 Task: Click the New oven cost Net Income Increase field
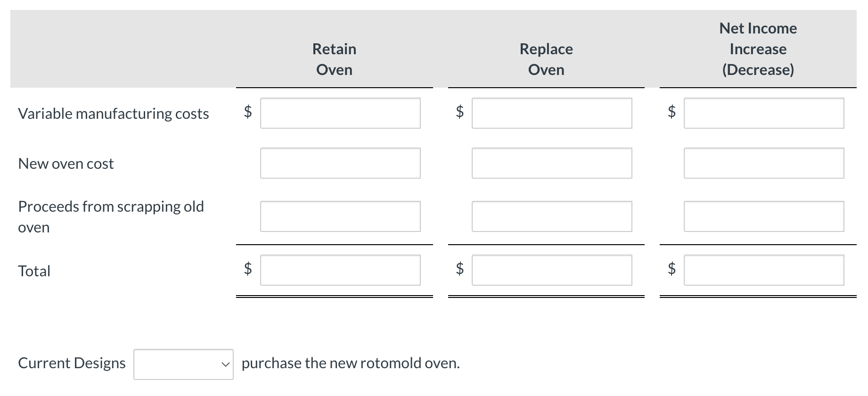[x=763, y=163]
